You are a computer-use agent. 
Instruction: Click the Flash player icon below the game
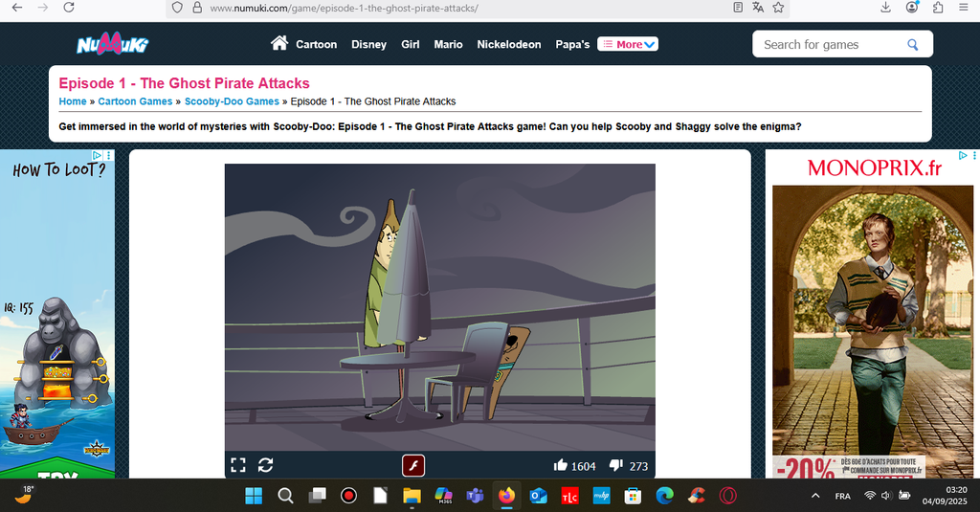(412, 466)
